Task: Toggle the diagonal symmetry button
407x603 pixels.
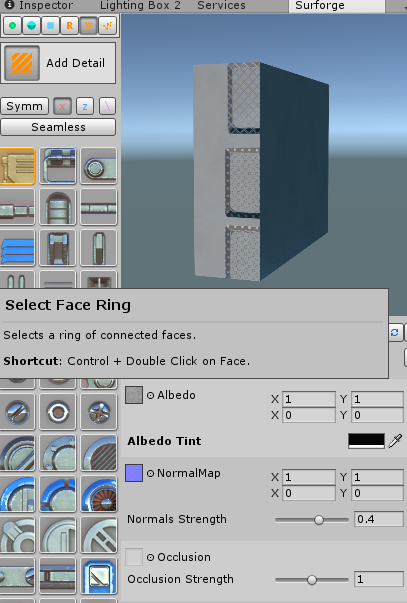Action: tap(107, 106)
